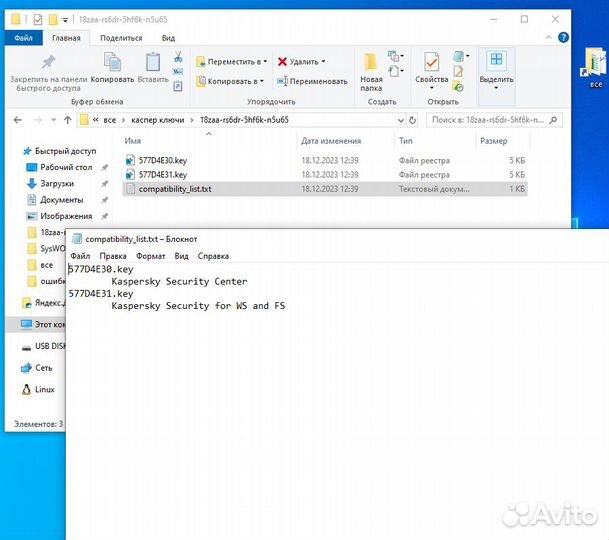Switch to the Share ribbon tab
The image size is (609, 540).
121,38
